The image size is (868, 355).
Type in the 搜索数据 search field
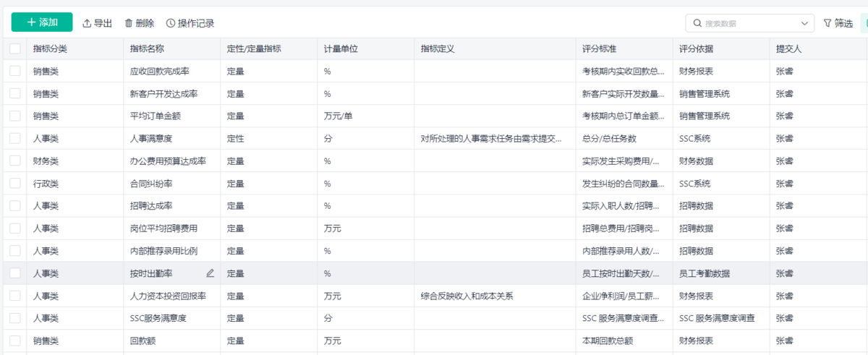point(749,23)
